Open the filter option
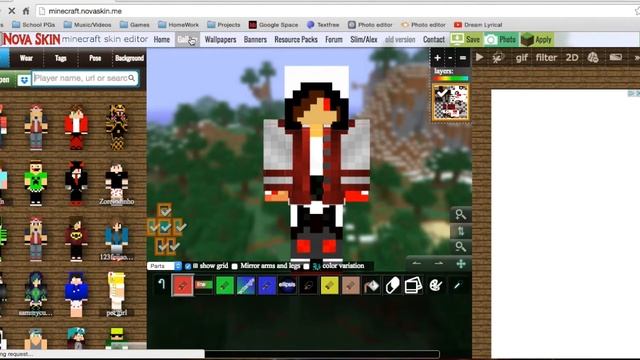Screen dimensions: 640x360 tap(546, 58)
